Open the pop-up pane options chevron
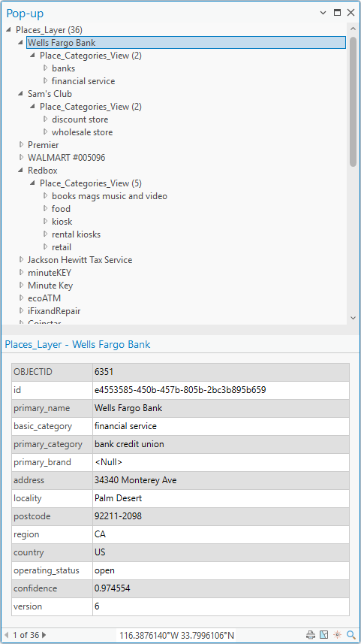Viewport: 361px width, 644px height. (x=323, y=13)
